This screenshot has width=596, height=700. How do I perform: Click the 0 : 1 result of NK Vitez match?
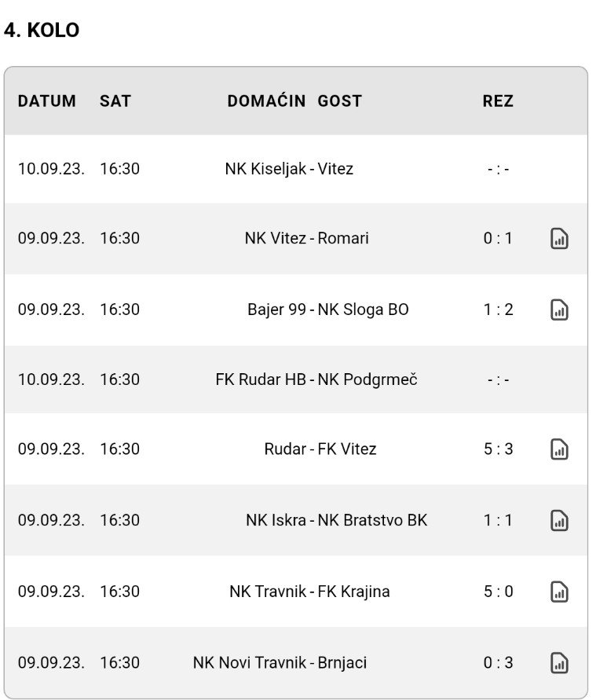(x=498, y=238)
